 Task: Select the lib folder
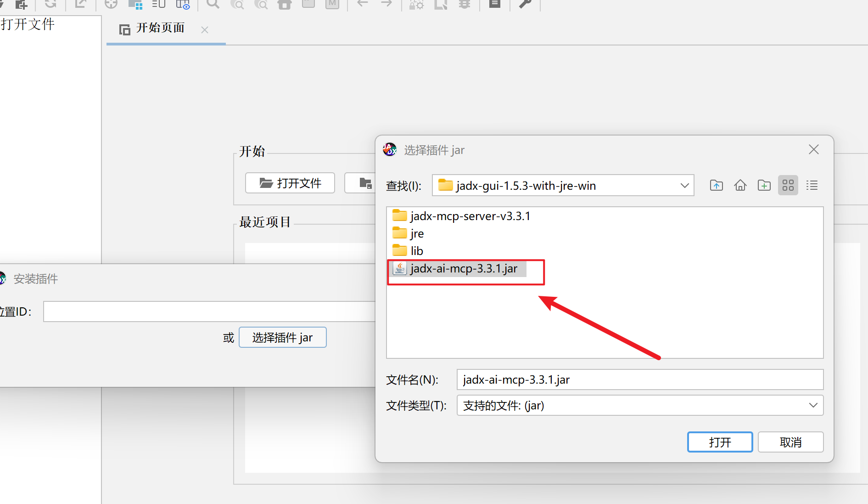(416, 251)
